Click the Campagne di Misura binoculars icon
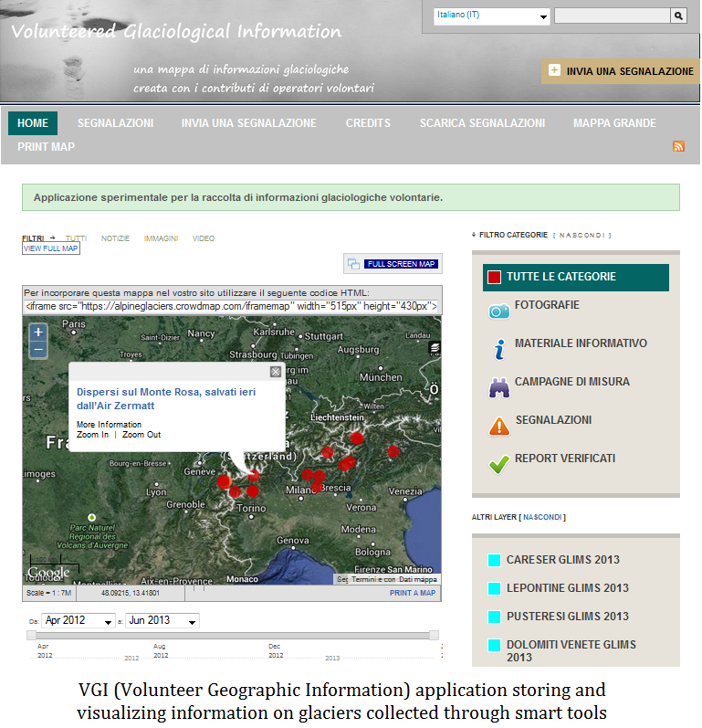Screen dimensions: 702x728 [499, 387]
